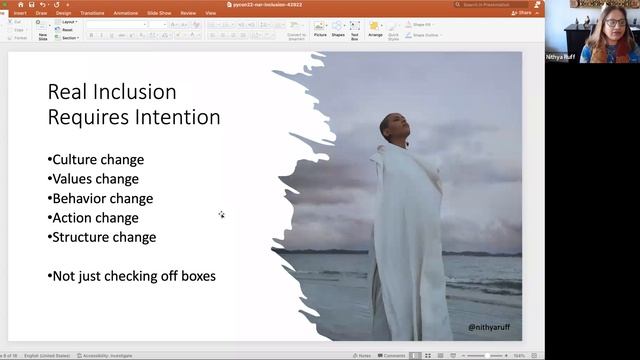
Task: Open the Accessibility: Investigate status item
Action: tap(104, 356)
